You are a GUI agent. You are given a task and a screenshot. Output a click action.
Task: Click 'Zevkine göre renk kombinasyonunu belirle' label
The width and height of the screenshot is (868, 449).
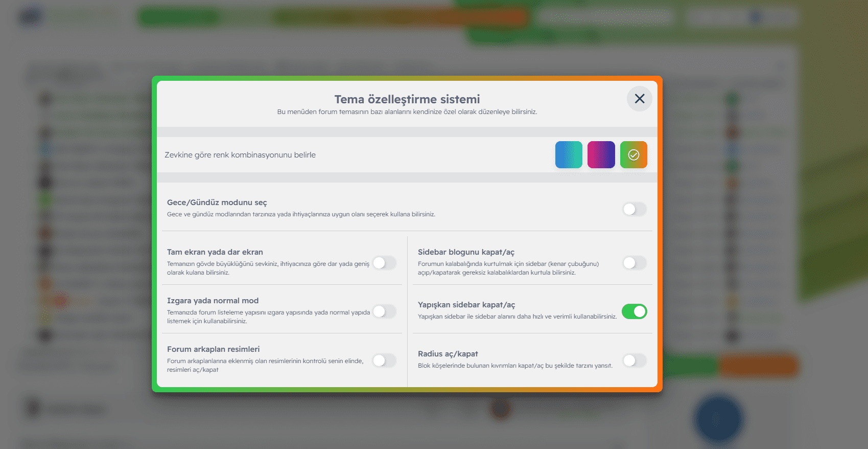point(240,155)
